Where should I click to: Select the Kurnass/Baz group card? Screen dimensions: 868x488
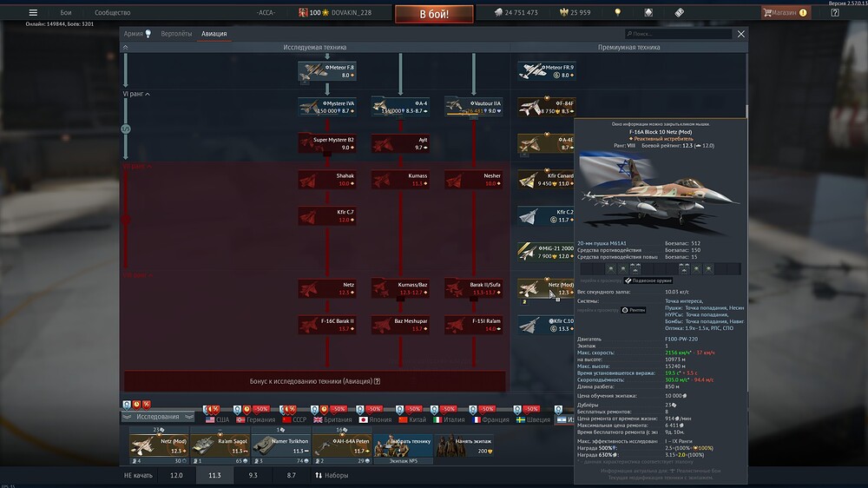400,288
